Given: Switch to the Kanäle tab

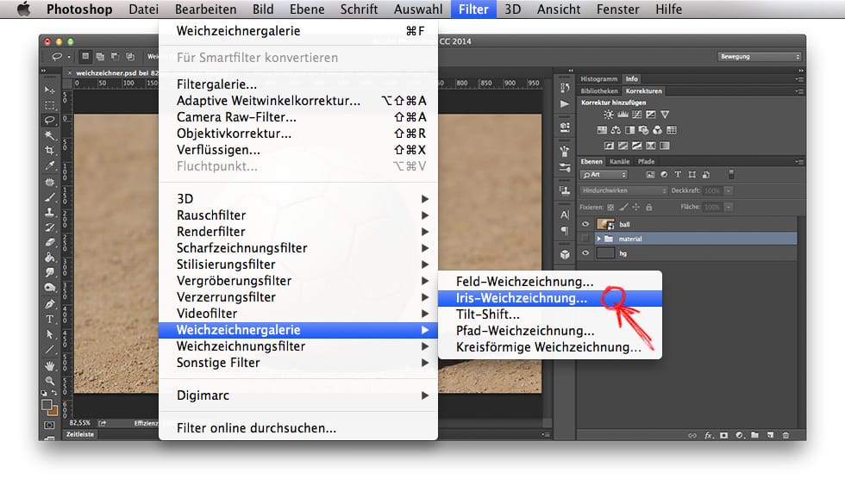Looking at the screenshot, I should click(x=620, y=162).
